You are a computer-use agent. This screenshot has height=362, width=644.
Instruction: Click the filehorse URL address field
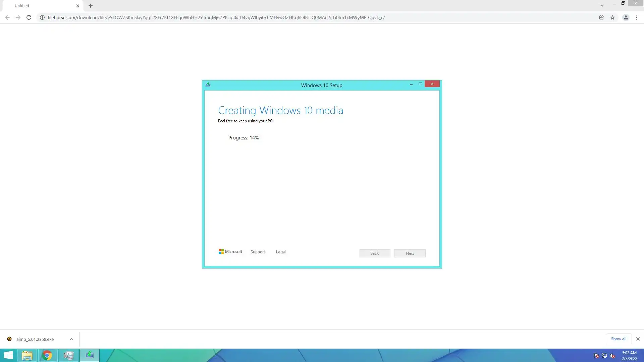pos(216,17)
